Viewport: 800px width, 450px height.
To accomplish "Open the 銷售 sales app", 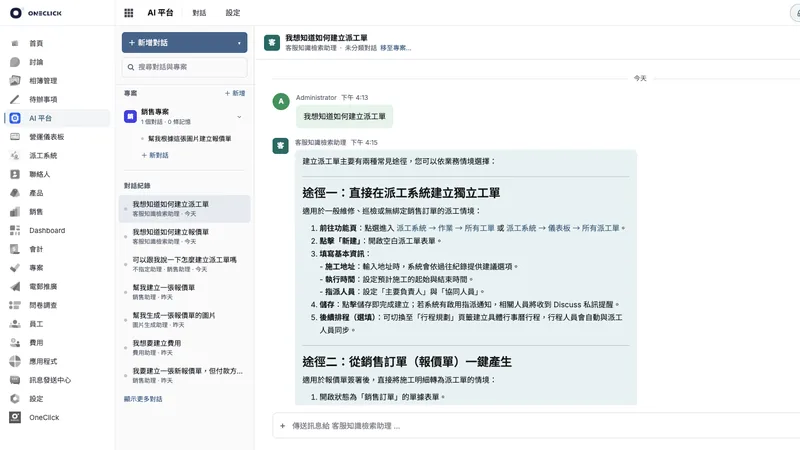I will tap(36, 212).
